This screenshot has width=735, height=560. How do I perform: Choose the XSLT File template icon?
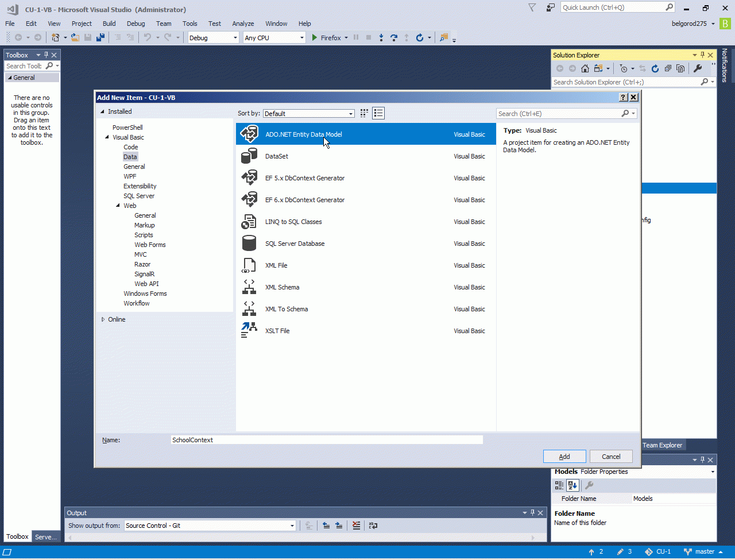coord(249,331)
